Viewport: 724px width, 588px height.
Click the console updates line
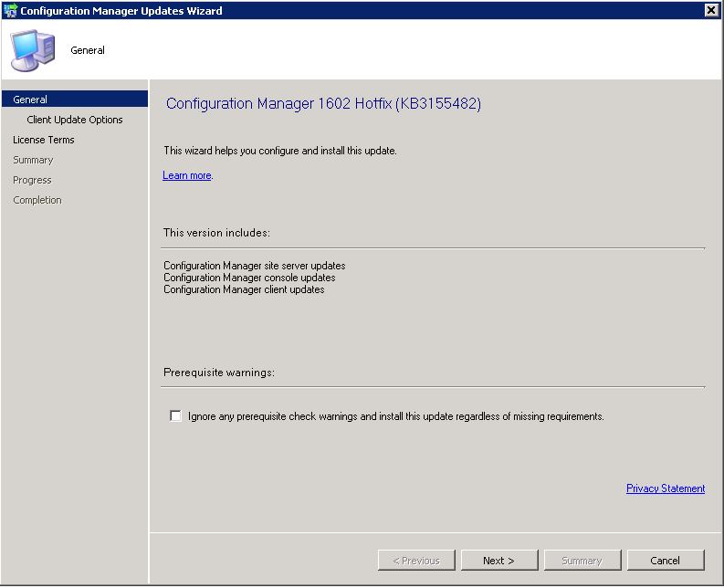tap(249, 278)
